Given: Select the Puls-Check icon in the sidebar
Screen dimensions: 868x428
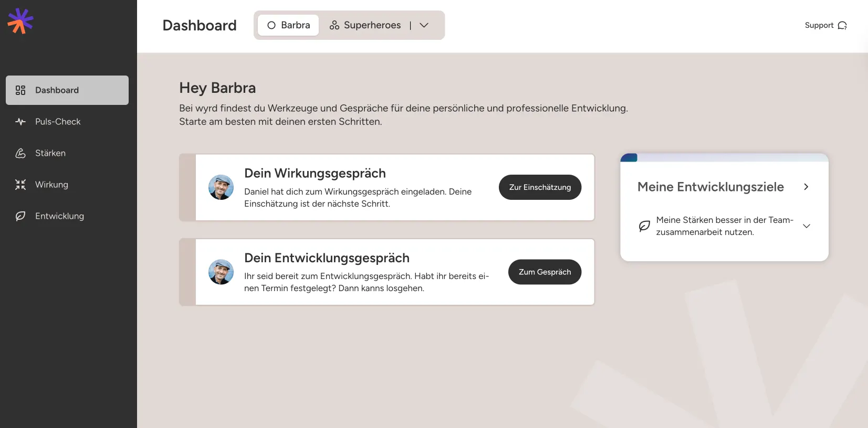Looking at the screenshot, I should [20, 121].
